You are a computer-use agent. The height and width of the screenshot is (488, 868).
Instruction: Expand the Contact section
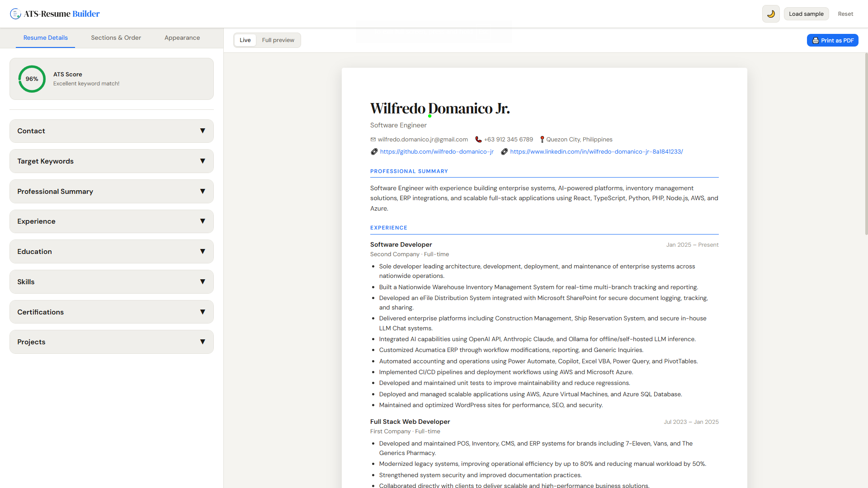pyautogui.click(x=112, y=131)
